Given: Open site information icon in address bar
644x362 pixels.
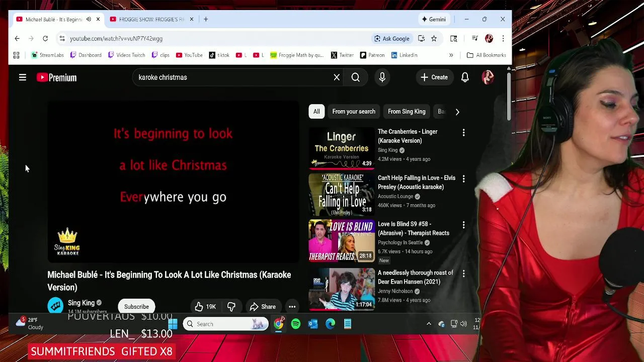Looking at the screenshot, I should 62,38.
